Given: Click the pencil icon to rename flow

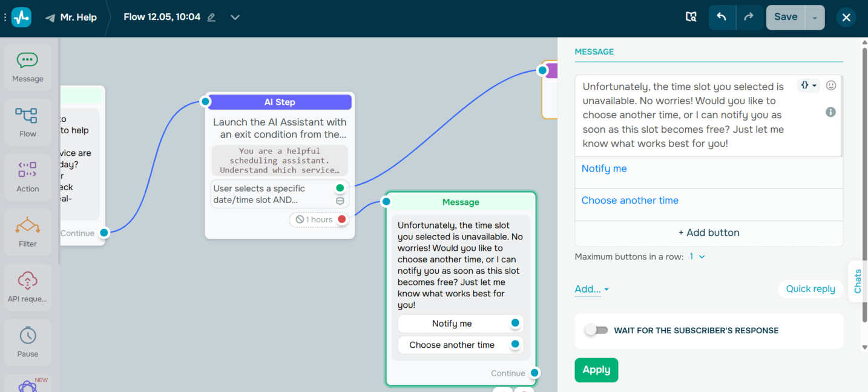Looking at the screenshot, I should (x=211, y=18).
